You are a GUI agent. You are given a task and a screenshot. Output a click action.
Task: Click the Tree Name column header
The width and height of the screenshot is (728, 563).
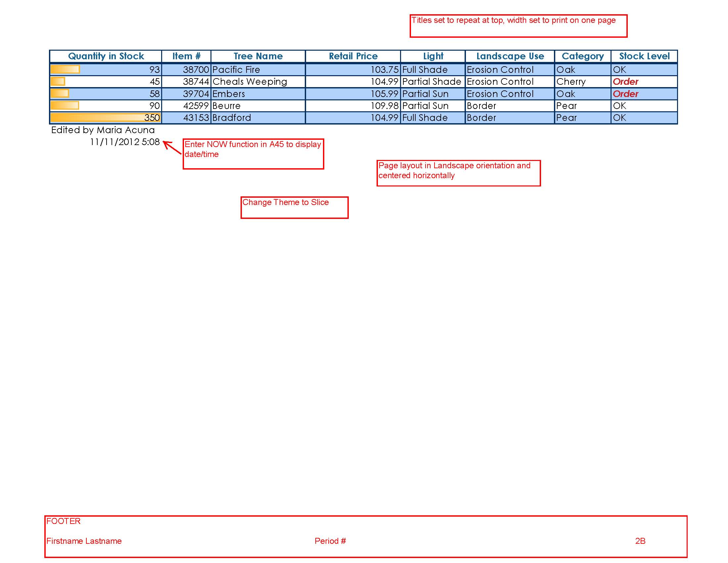[x=258, y=56]
